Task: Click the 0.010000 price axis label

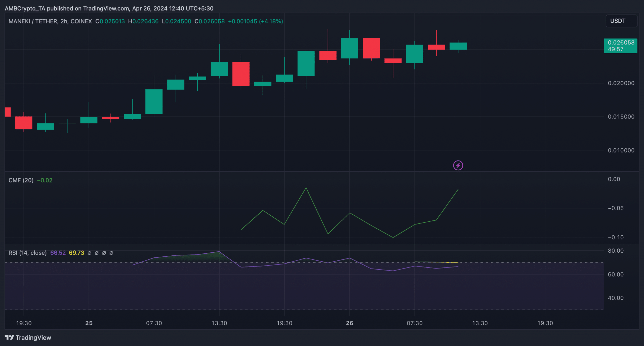Action: tap(621, 150)
